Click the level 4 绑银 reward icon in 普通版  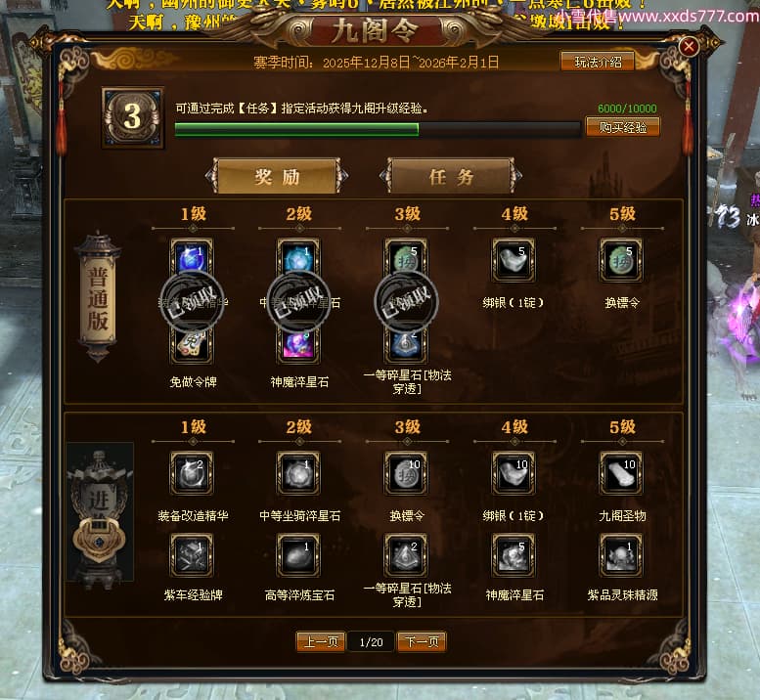coord(514,260)
